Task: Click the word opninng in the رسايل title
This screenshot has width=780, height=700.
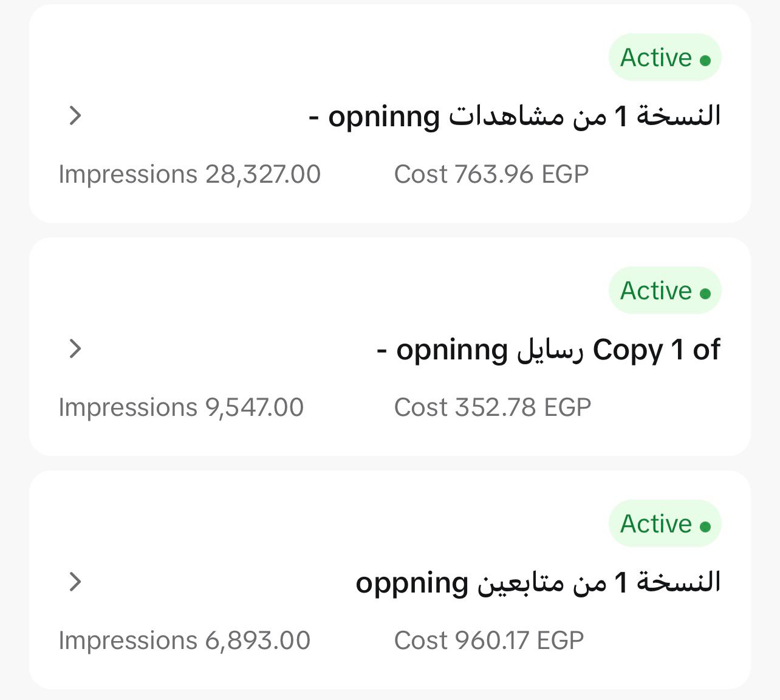Action: coord(451,352)
